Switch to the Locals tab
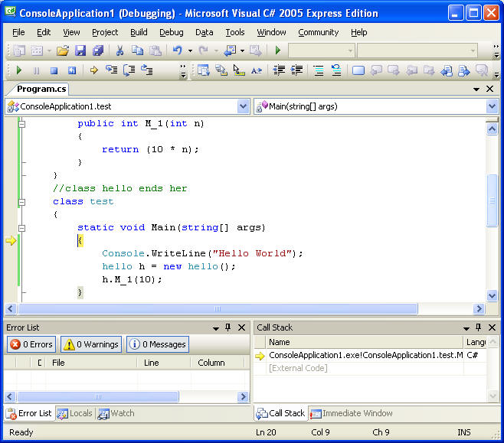The height and width of the screenshot is (443, 504). point(74,413)
